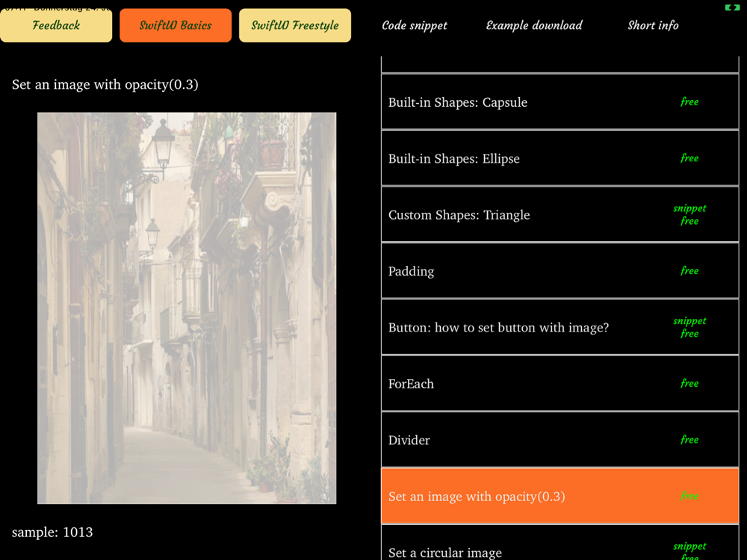Viewport: 747px width, 560px height.
Task: Click the 'snippet free' tag on Custom Shapes: Triangle
Action: coord(689,214)
